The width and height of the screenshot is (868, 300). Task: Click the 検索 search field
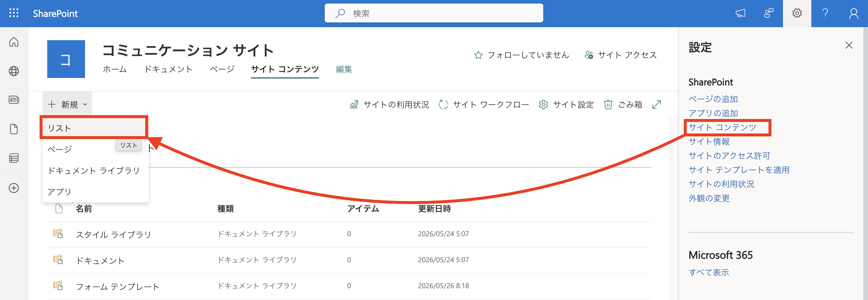(434, 13)
